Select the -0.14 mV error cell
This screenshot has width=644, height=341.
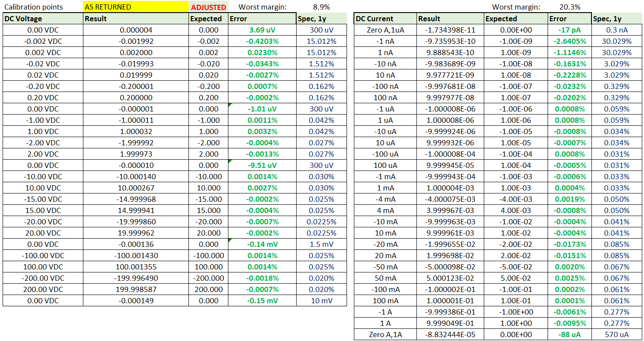tap(262, 244)
